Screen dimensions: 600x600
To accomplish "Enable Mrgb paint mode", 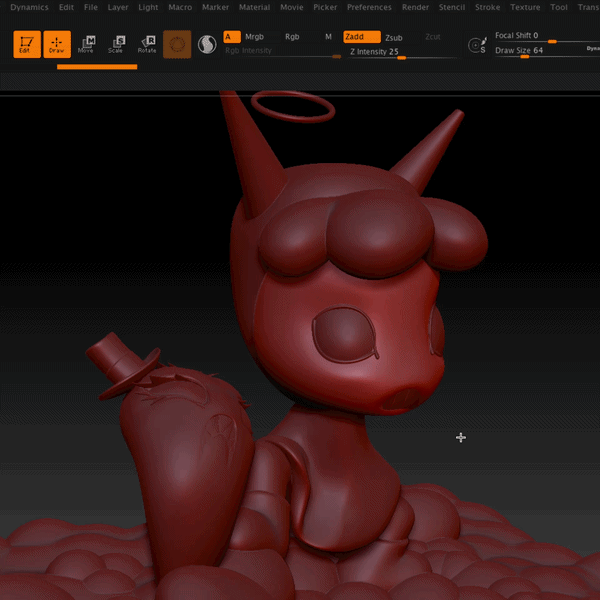I will coord(254,37).
